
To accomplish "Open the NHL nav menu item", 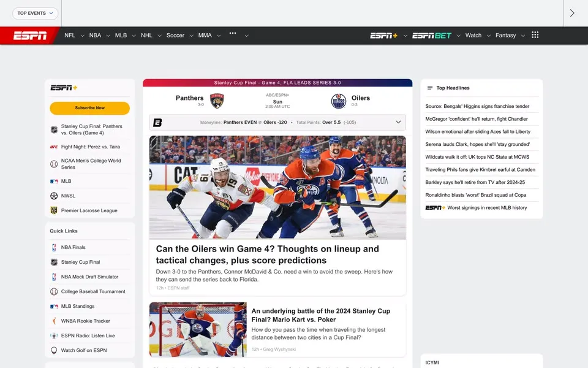I will click(x=146, y=36).
